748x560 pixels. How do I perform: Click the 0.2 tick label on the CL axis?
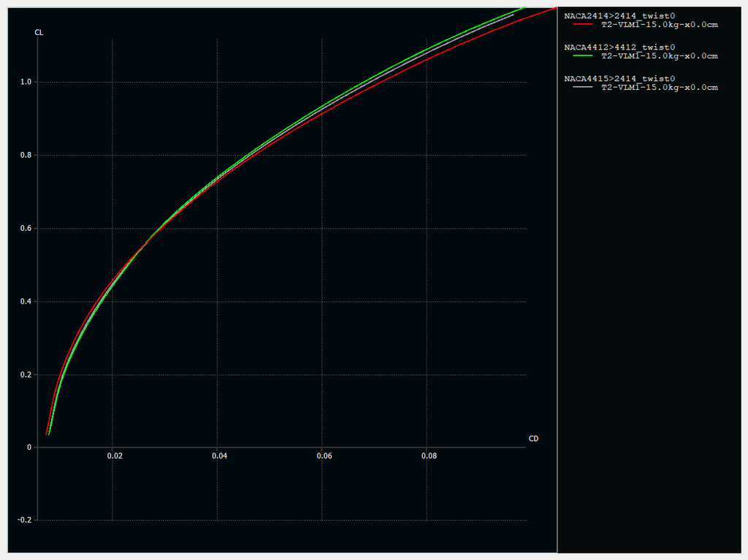26,375
